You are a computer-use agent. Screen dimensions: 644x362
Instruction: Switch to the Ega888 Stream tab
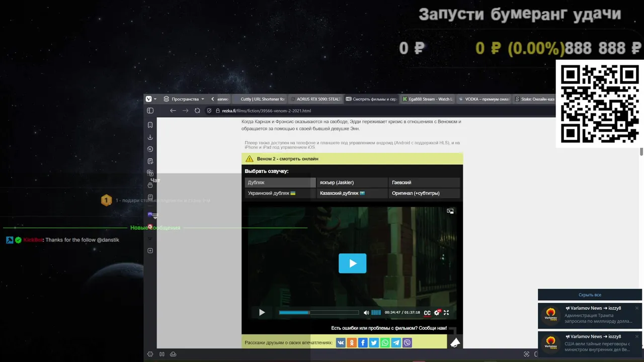427,99
